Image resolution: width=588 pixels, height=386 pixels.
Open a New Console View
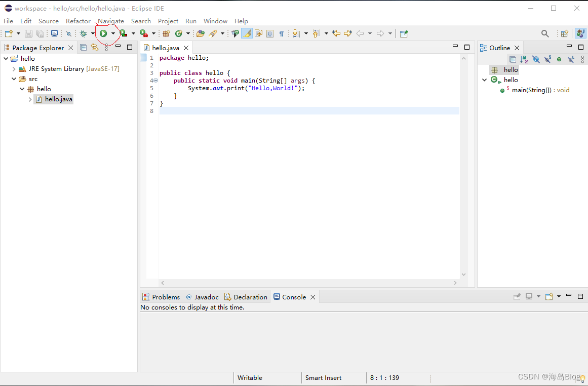coord(550,296)
